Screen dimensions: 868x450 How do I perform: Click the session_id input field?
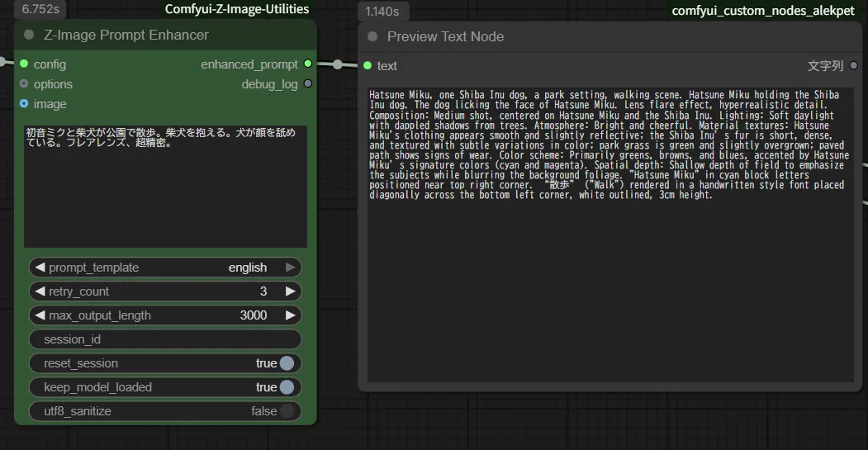coord(165,339)
